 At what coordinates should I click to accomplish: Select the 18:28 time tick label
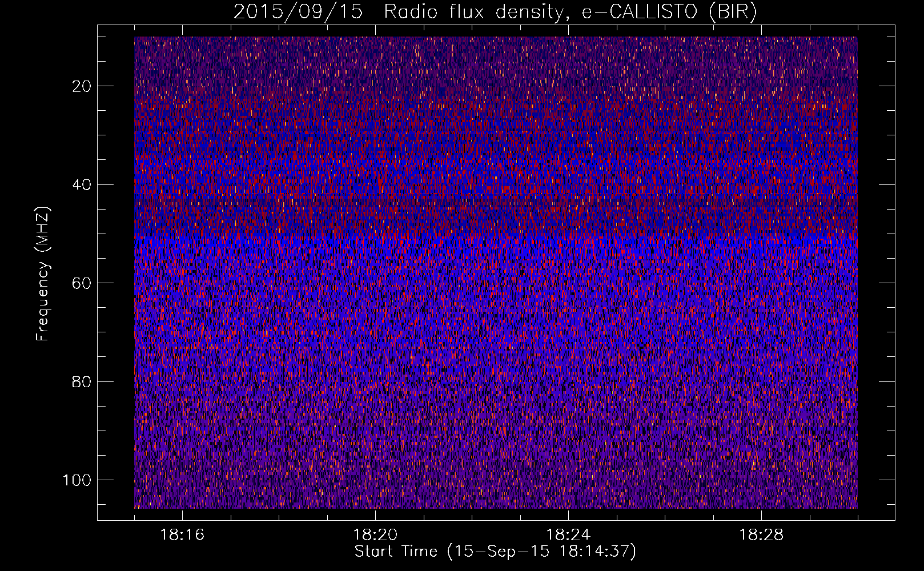761,535
